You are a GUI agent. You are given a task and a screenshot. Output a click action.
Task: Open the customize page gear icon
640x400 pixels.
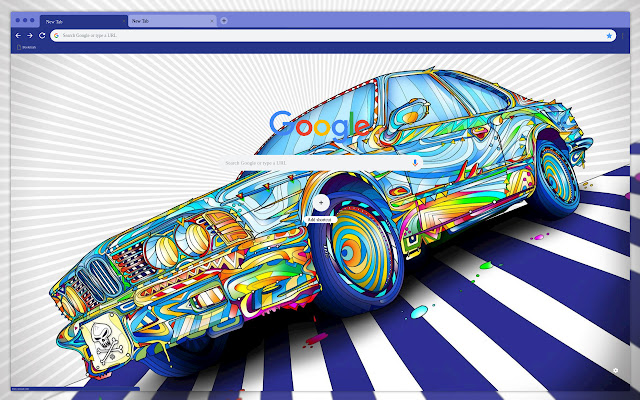click(x=616, y=371)
